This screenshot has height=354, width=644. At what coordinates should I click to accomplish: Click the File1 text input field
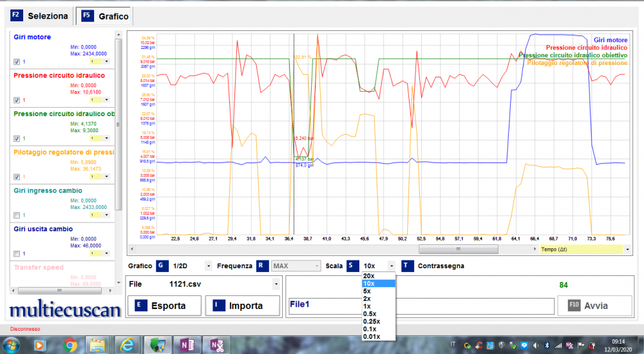click(422, 306)
